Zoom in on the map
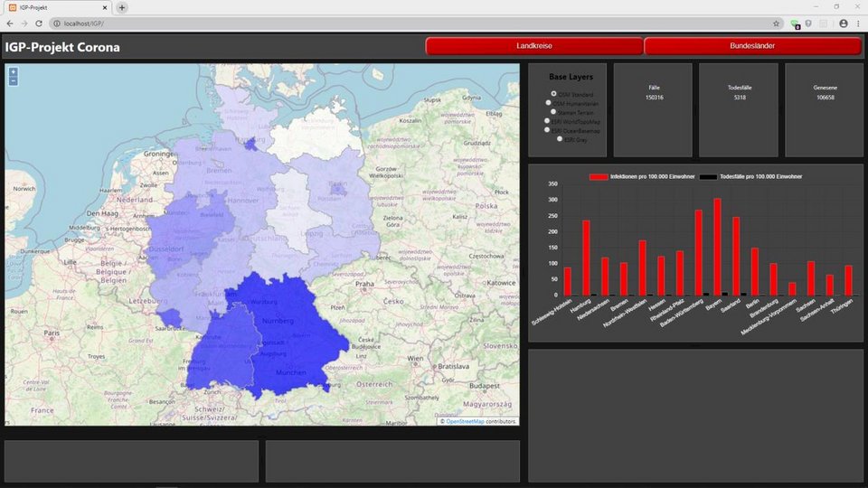The width and height of the screenshot is (868, 488). point(13,71)
